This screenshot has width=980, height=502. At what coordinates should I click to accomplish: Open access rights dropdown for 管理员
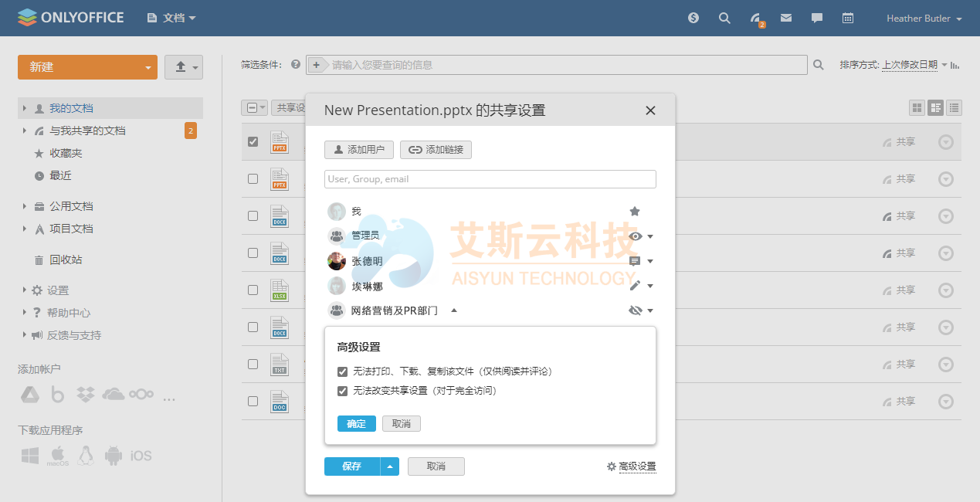click(641, 236)
